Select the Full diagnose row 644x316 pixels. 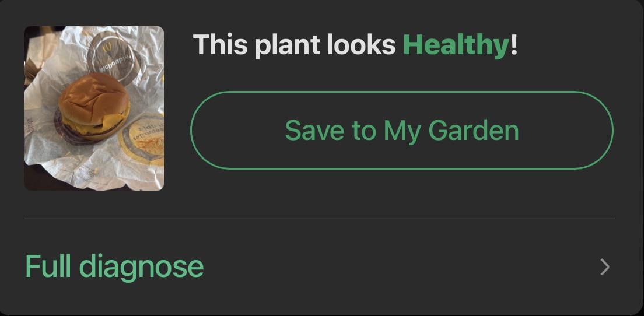tap(320, 266)
